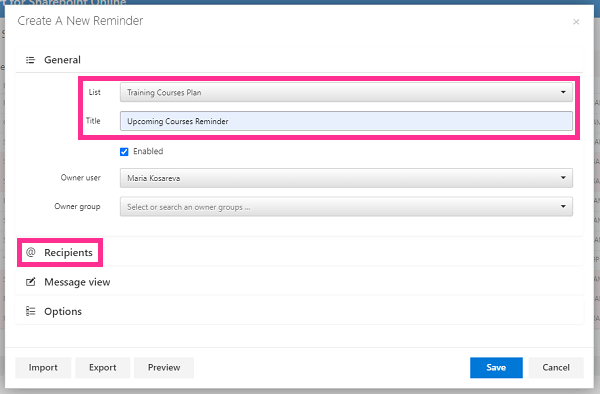The width and height of the screenshot is (600, 394).
Task: Expand the Message view section
Action: 299,282
